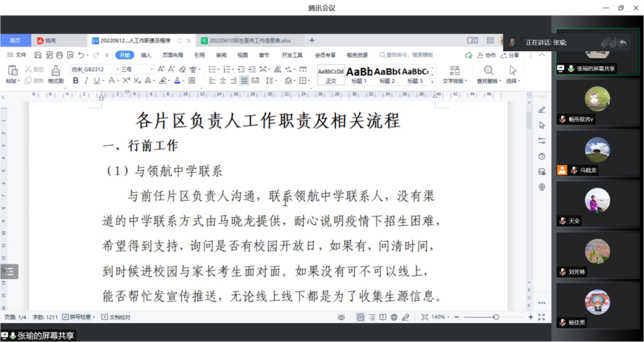Click the eye protection mode icon
The width and height of the screenshot is (644, 342).
click(x=341, y=317)
